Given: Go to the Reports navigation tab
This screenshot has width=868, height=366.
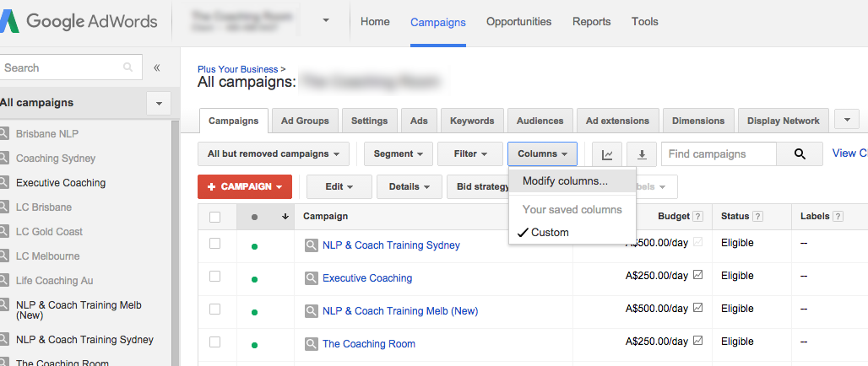Looking at the screenshot, I should 591,22.
